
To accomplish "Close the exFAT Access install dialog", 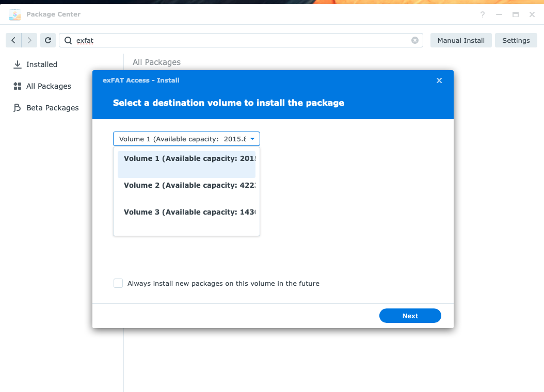I will (x=439, y=80).
